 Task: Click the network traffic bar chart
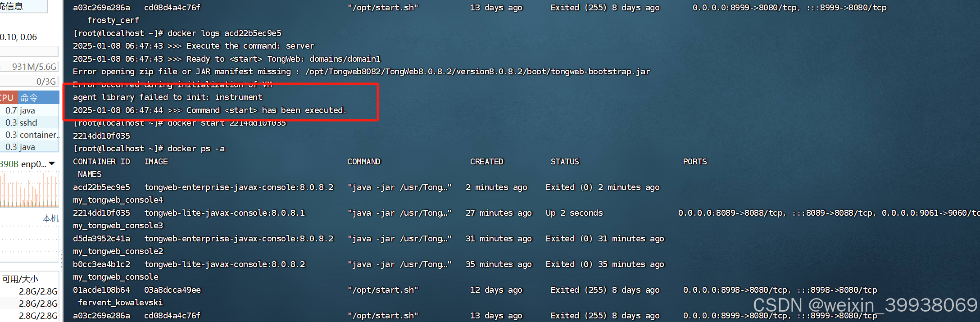(29, 189)
